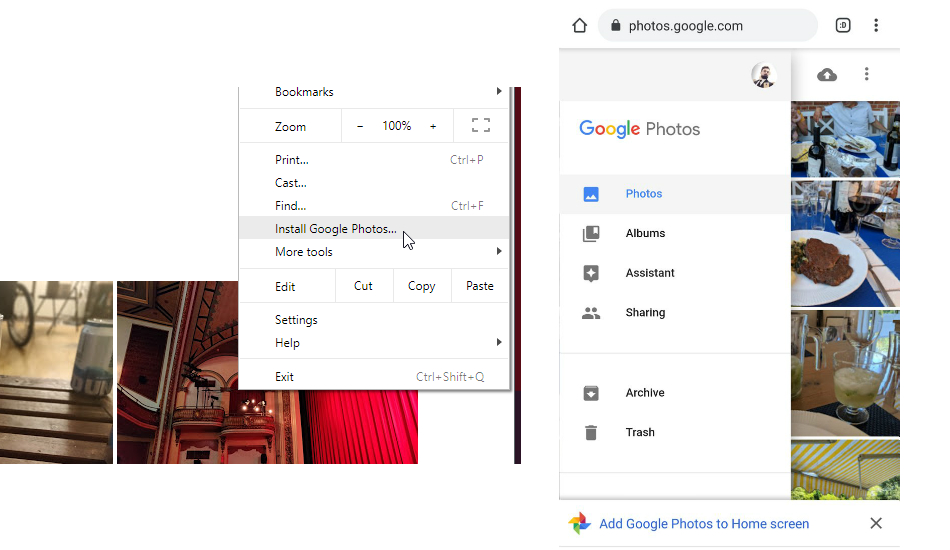950x550 pixels.
Task: Click the cloud upload icon
Action: click(827, 75)
